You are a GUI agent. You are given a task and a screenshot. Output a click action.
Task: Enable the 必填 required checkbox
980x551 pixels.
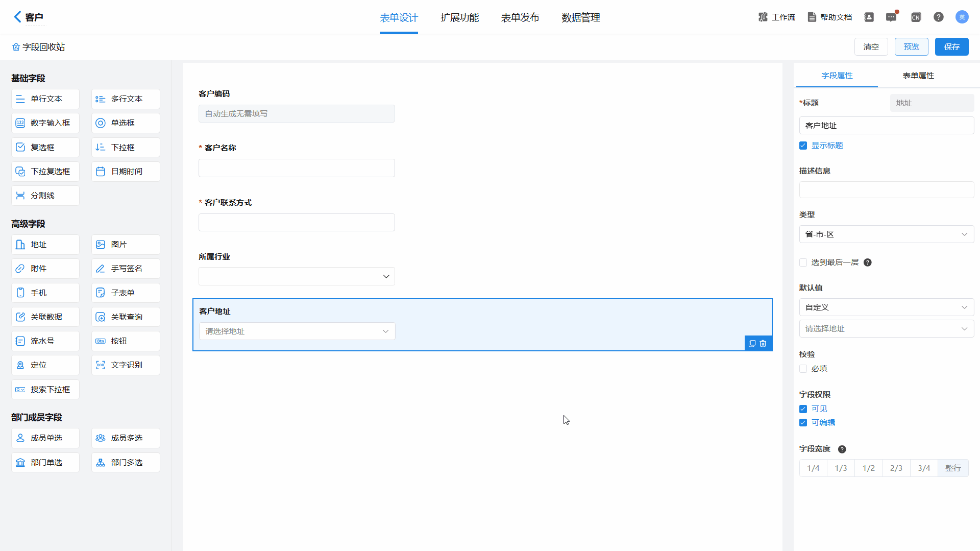(x=803, y=369)
